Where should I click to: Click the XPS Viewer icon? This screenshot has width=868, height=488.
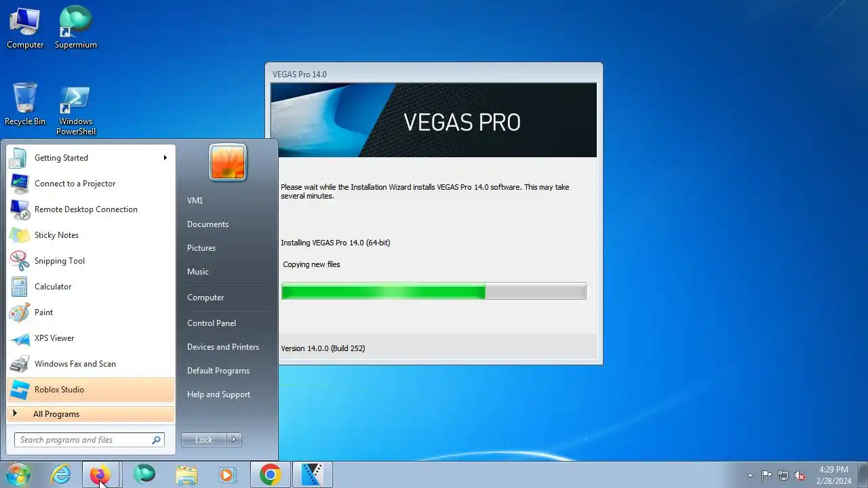[x=19, y=338]
